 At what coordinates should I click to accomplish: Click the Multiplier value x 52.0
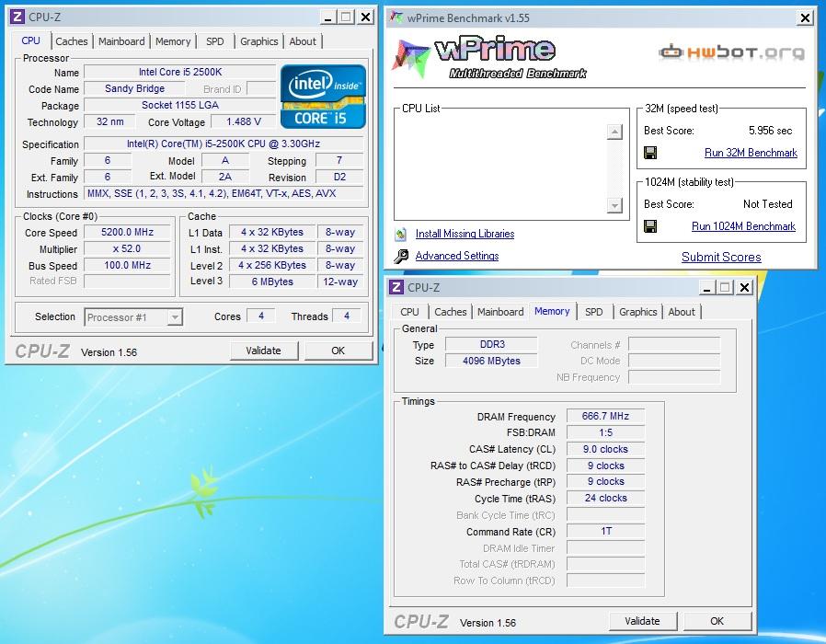pyautogui.click(x=128, y=248)
